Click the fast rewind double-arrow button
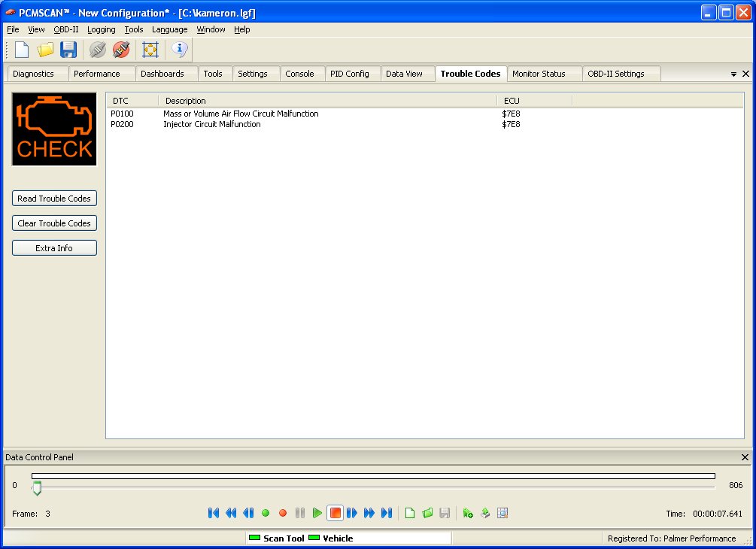 (231, 513)
